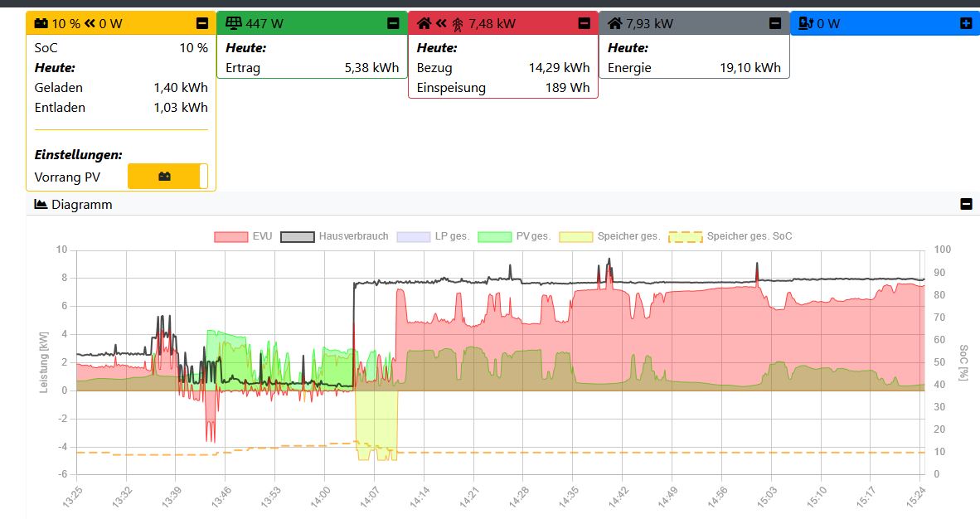
Task: Collapse the red grid Bezug card
Action: pyautogui.click(x=584, y=23)
